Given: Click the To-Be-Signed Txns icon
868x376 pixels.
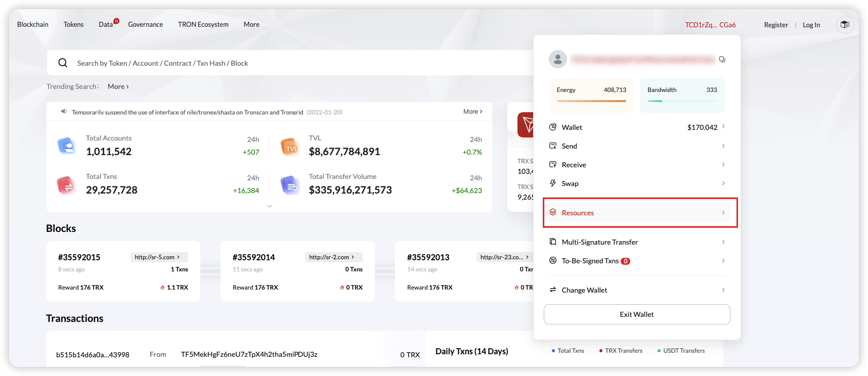Looking at the screenshot, I should coord(553,260).
